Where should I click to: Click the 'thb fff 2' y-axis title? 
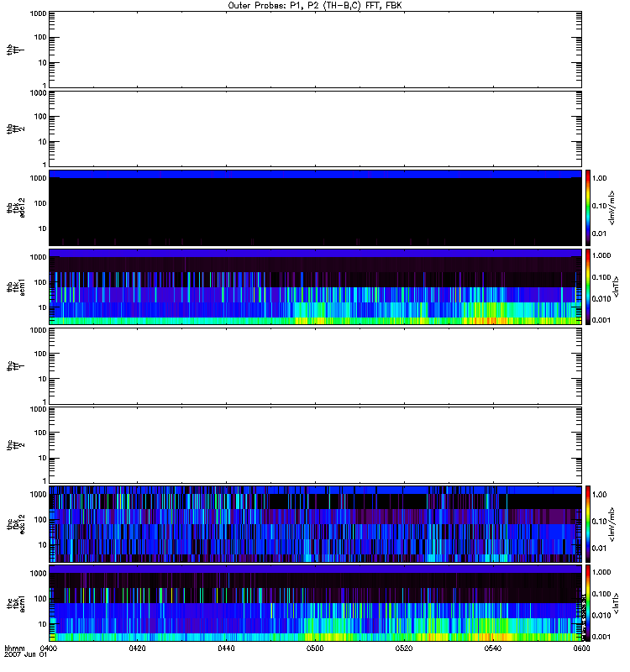pyautogui.click(x=15, y=129)
